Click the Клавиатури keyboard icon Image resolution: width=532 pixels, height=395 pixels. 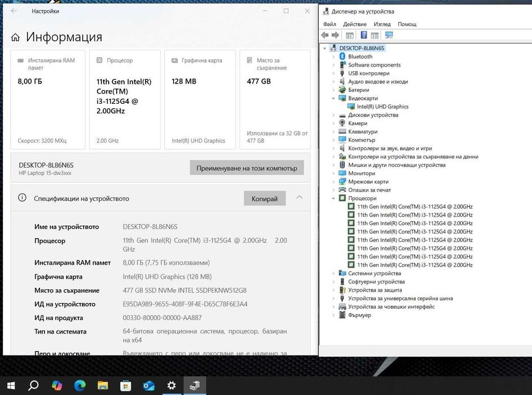pyautogui.click(x=342, y=131)
